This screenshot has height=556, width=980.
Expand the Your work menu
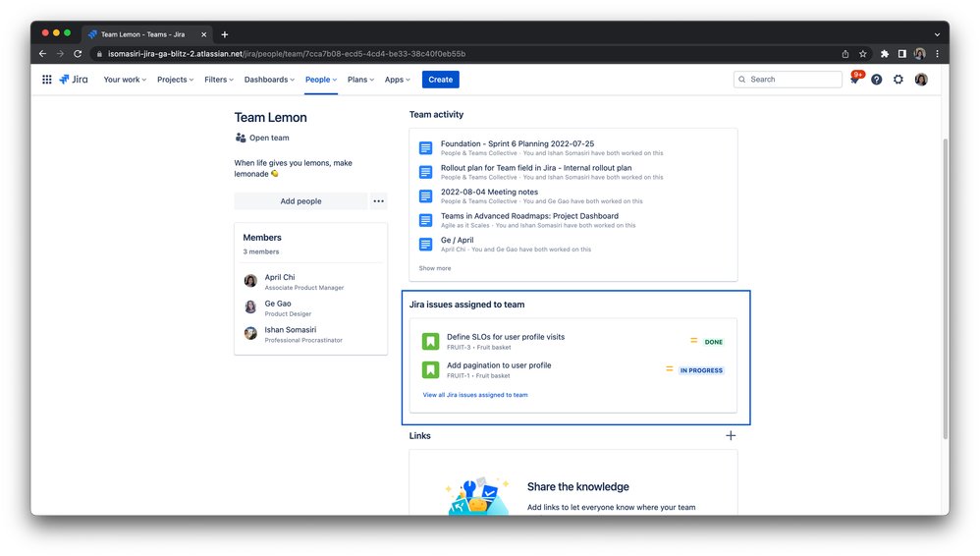pos(125,80)
